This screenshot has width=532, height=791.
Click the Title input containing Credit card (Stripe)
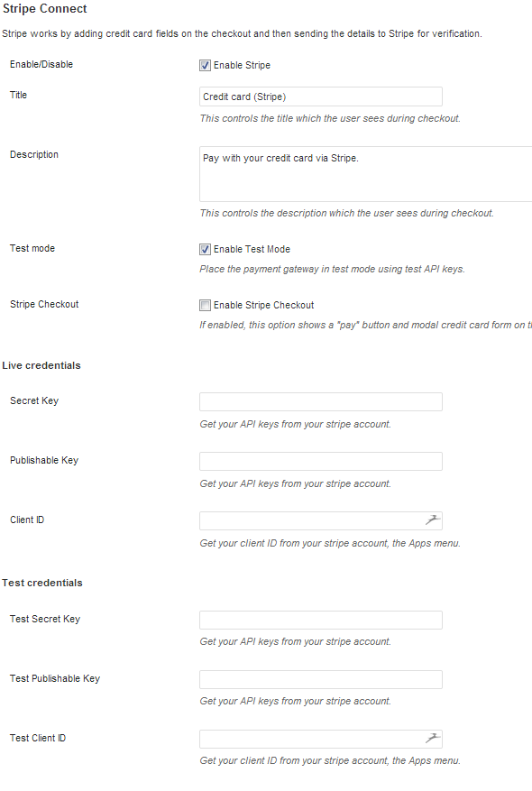321,97
